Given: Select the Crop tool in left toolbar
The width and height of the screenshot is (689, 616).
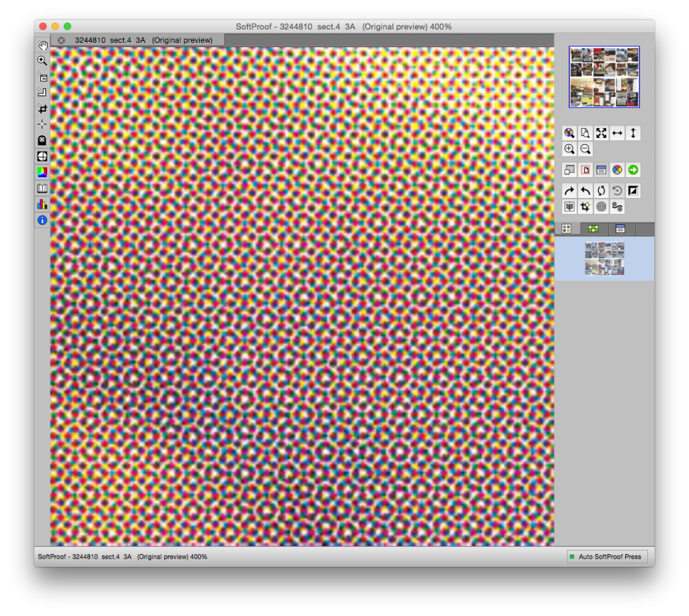Looking at the screenshot, I should (42, 108).
